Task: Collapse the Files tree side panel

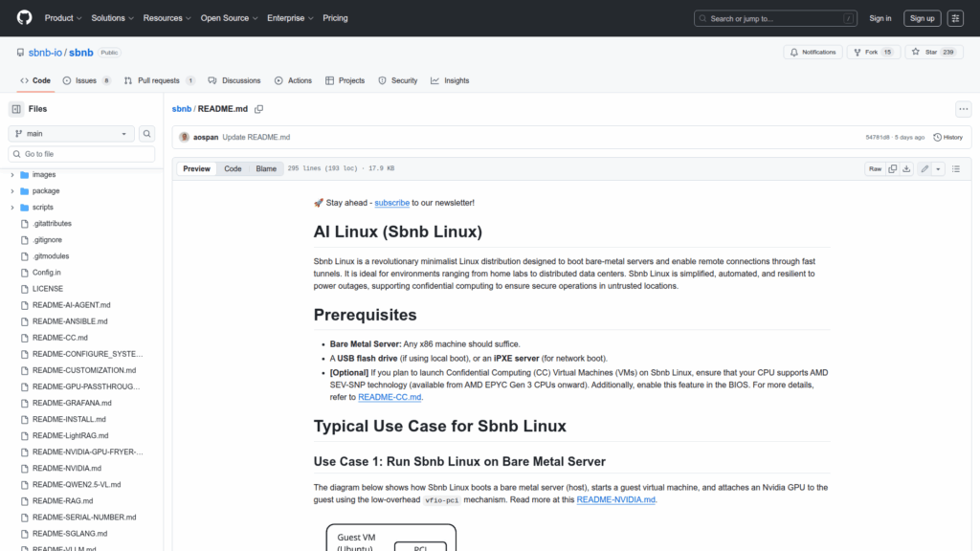Action: coord(16,109)
